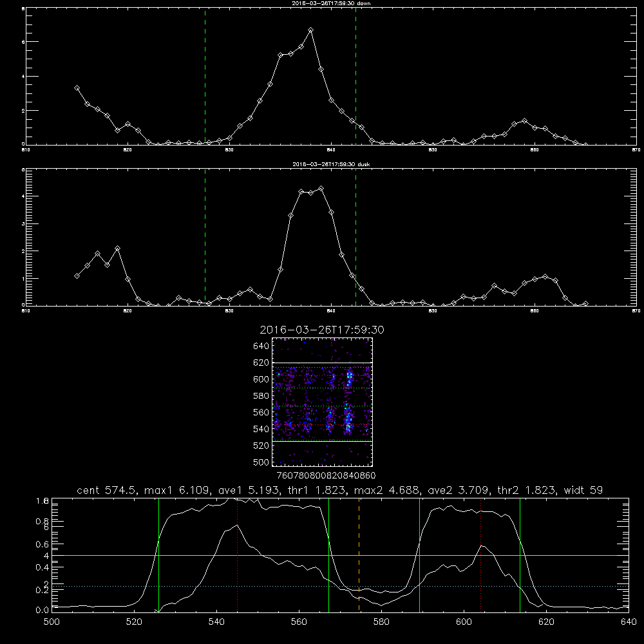Click the highest diamond marker in dawn plot
644x644 pixels.
pyautogui.click(x=310, y=30)
